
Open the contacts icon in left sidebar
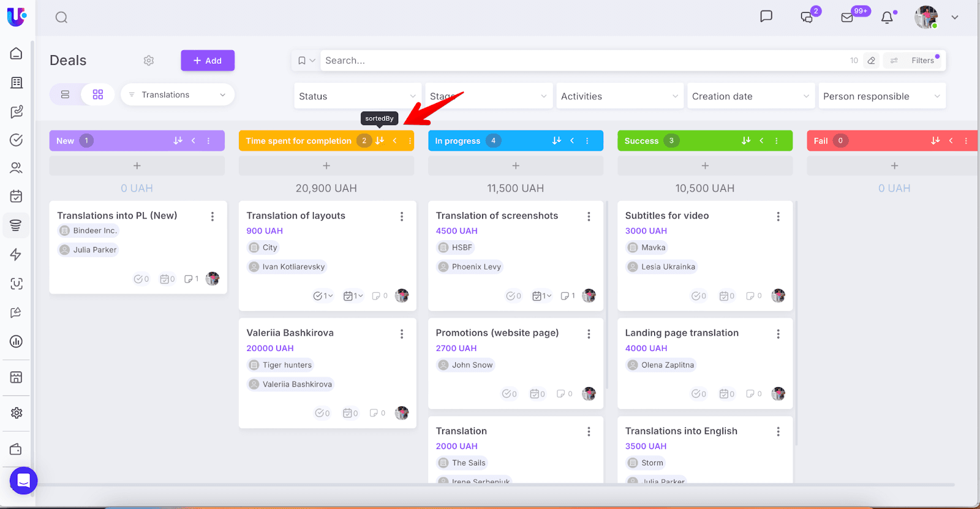click(x=17, y=168)
